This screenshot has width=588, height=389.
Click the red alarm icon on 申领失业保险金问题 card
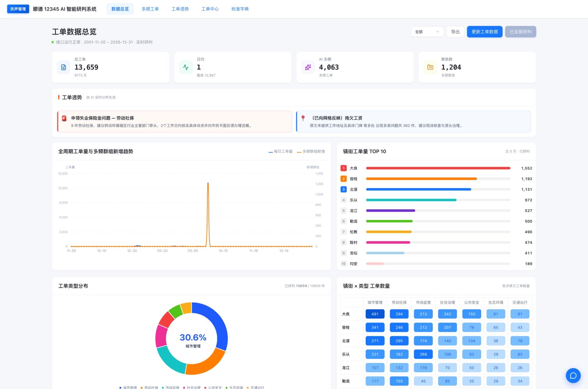(64, 118)
